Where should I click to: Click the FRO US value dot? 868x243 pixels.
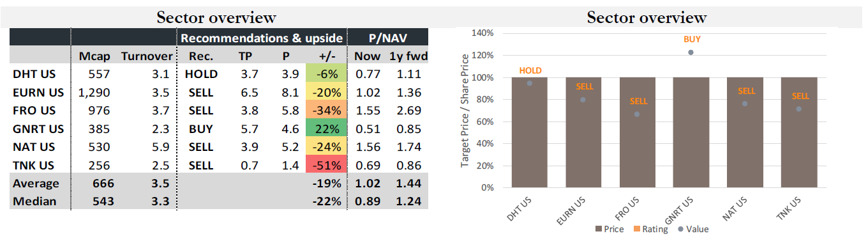(638, 114)
